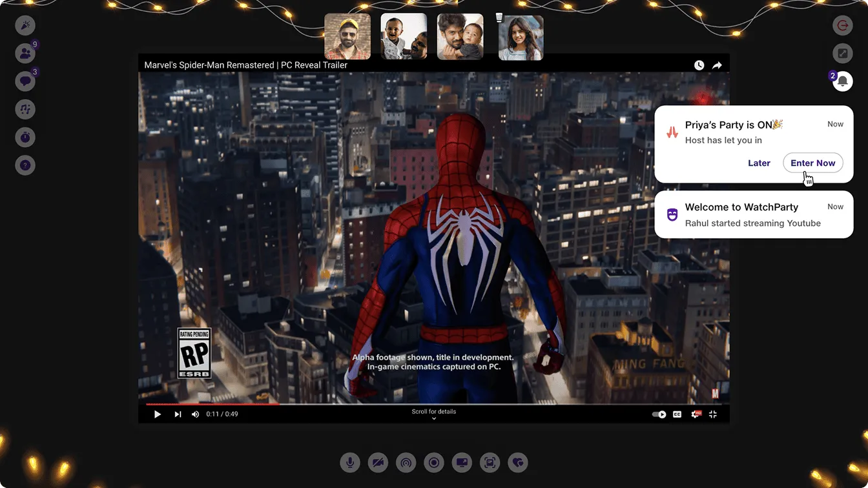Mute the microphone
Image resolution: width=868 pixels, height=488 pixels.
click(350, 462)
